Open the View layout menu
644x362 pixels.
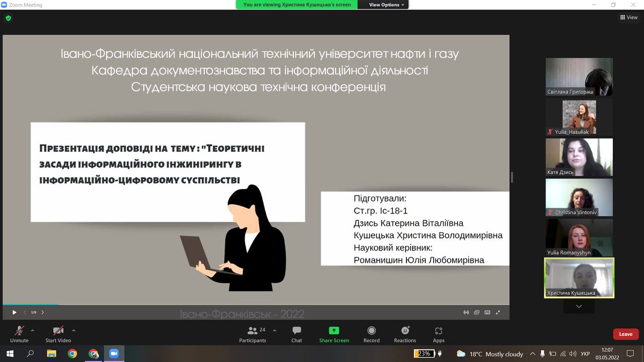629,17
